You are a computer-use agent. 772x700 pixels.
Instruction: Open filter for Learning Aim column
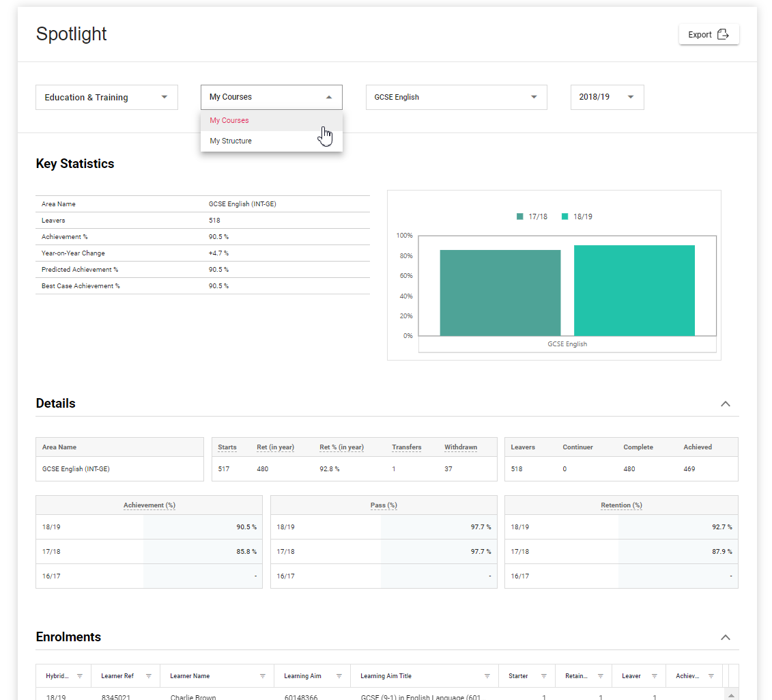[339, 676]
